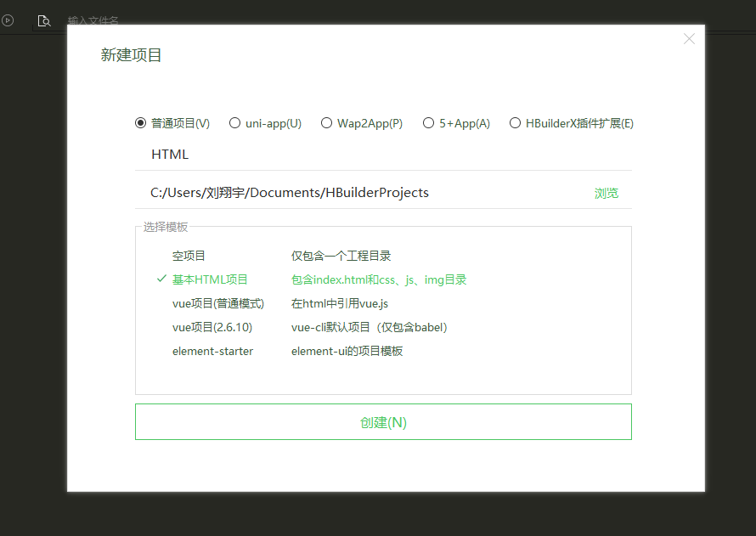Click description 包含index.html和css、js、img目录
This screenshot has height=536, width=756.
click(x=379, y=279)
